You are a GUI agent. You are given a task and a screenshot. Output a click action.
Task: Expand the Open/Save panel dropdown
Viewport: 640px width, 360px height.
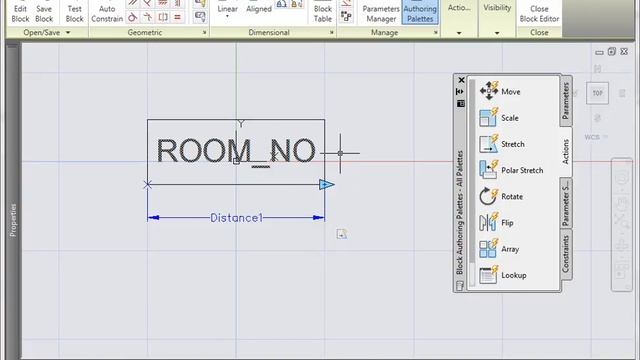[68, 32]
